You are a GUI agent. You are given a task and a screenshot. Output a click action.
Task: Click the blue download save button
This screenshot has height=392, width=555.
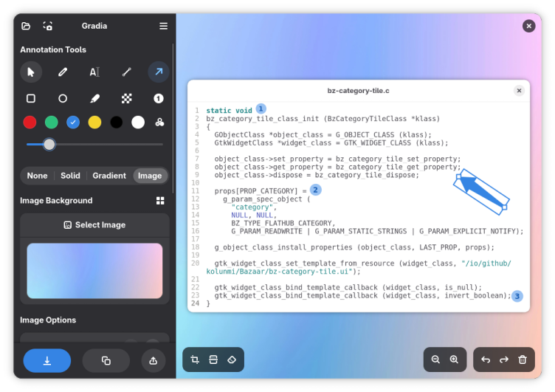point(47,360)
